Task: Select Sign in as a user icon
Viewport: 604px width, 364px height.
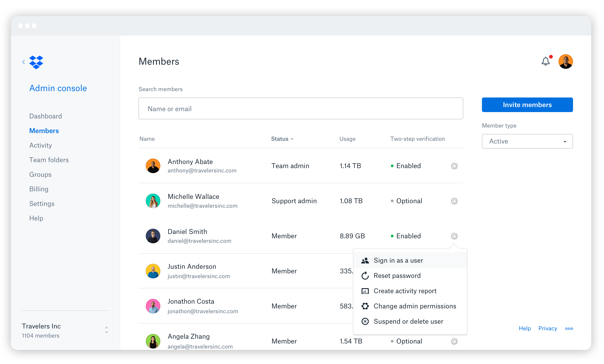Action: pos(365,260)
